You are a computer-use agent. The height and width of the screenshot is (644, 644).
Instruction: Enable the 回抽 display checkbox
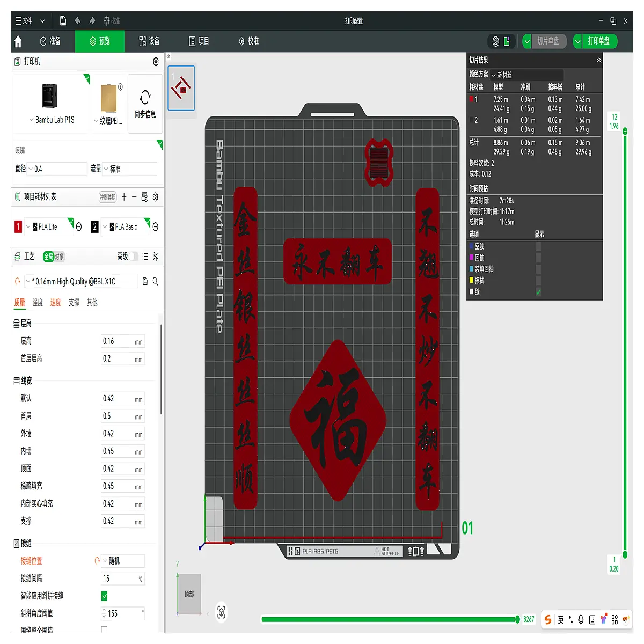[538, 258]
